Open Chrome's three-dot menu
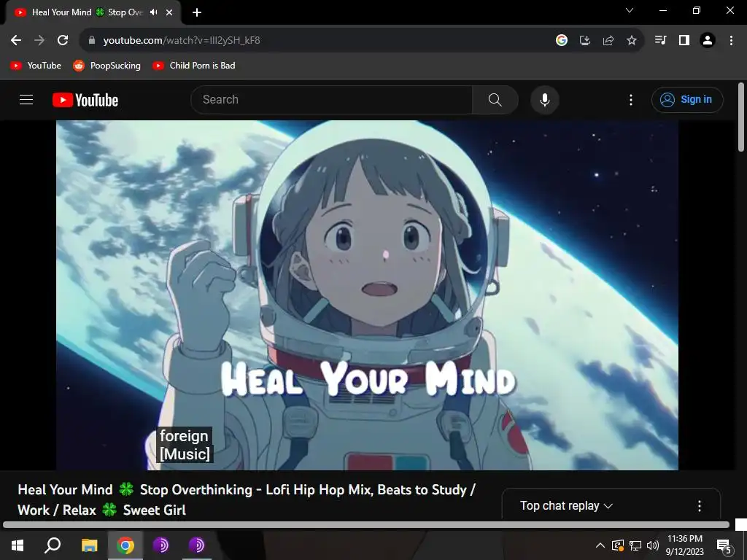The image size is (747, 560). click(x=731, y=41)
